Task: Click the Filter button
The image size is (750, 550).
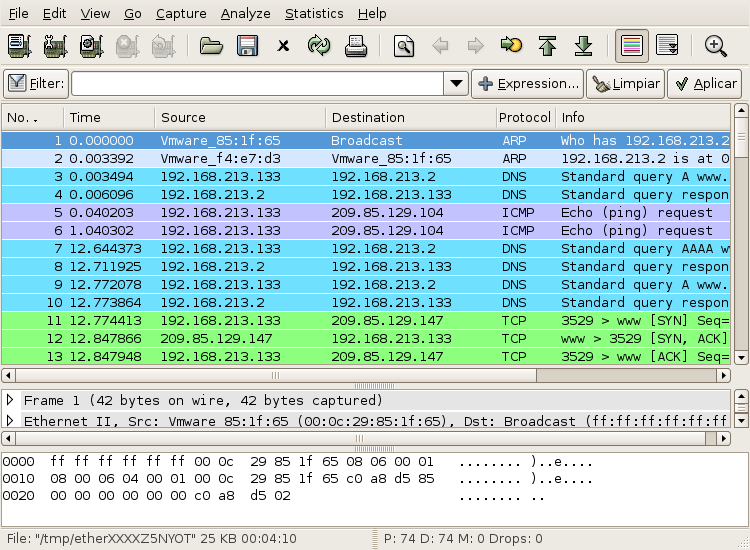Action: [x=36, y=84]
